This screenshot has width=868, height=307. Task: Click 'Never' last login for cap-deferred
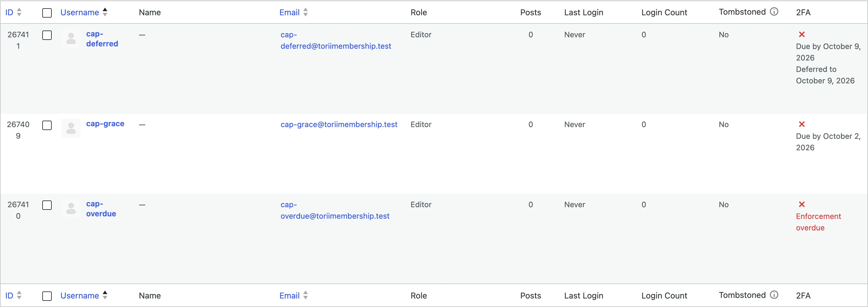click(x=575, y=35)
